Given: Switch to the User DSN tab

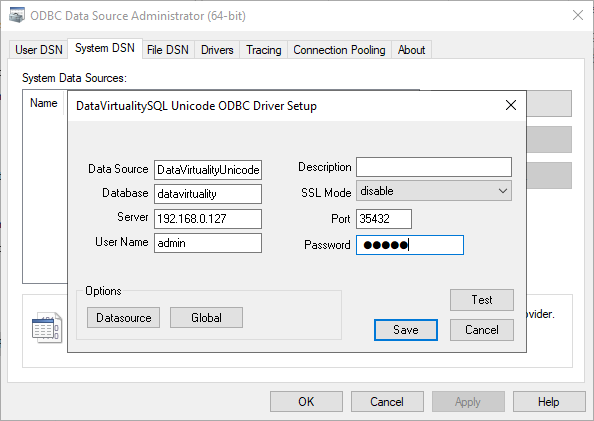Looking at the screenshot, I should point(39,50).
